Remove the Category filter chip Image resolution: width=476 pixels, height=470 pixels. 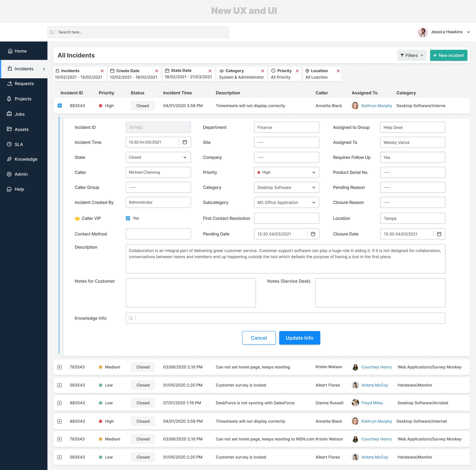pos(262,71)
